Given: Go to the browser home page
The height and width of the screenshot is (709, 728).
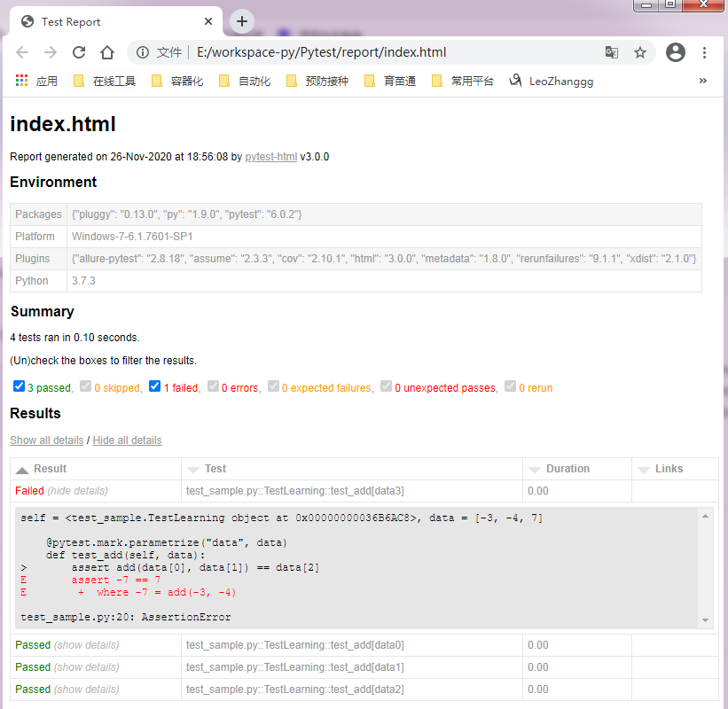Looking at the screenshot, I should click(x=107, y=52).
